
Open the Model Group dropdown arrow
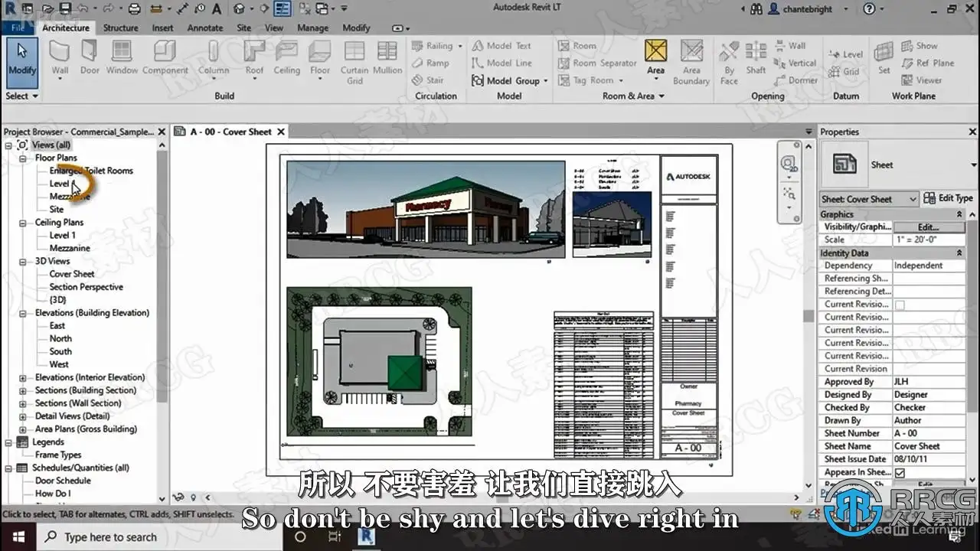point(545,81)
